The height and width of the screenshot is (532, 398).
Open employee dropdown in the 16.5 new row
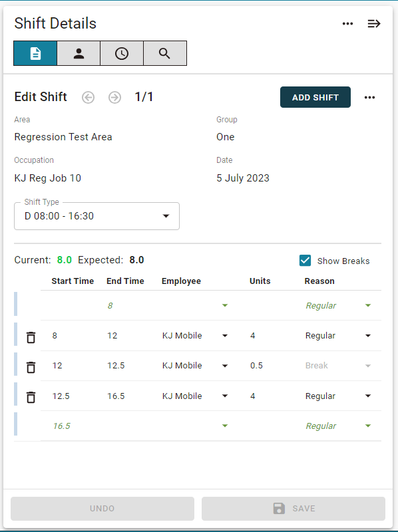point(225,426)
